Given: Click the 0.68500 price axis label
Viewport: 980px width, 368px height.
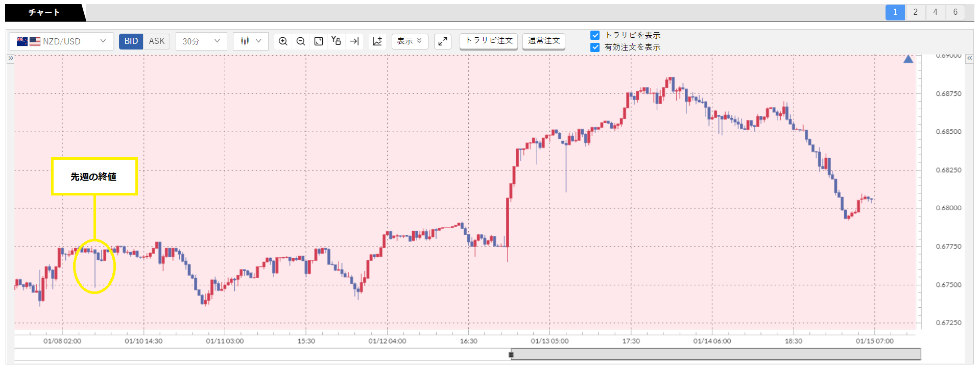Looking at the screenshot, I should [x=948, y=132].
